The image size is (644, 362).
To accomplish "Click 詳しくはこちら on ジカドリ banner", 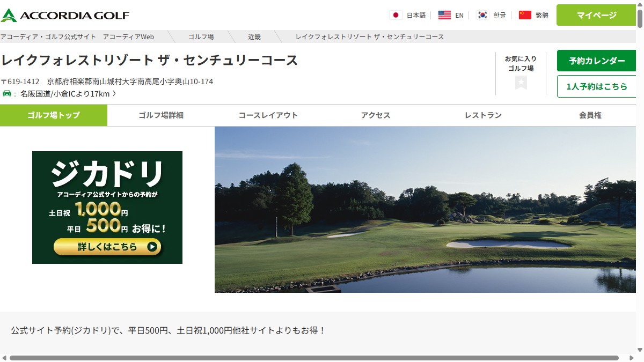I will 107,247.
